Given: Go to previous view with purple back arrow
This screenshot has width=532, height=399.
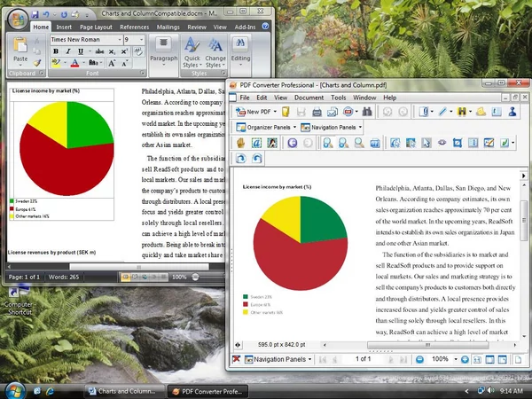Looking at the screenshot, I should coord(292,143).
